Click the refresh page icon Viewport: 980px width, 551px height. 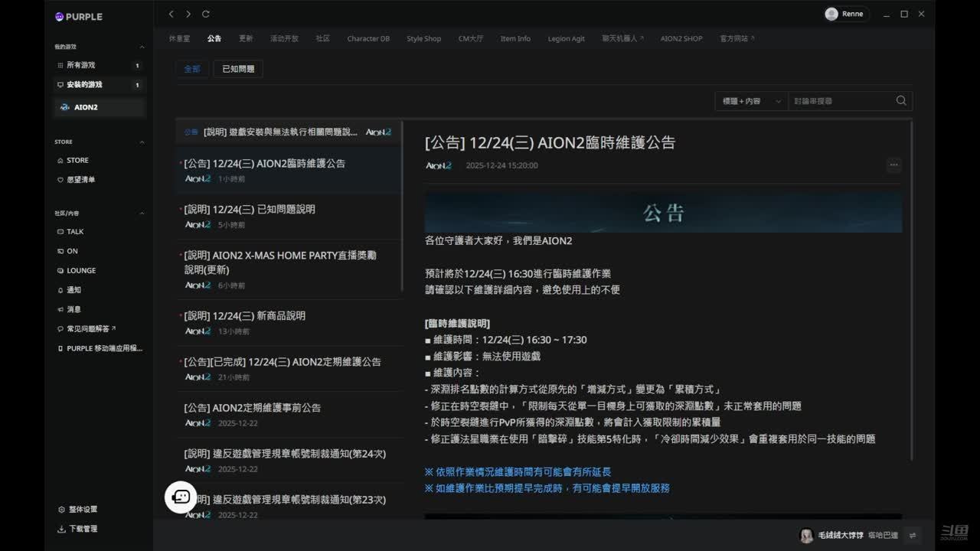click(205, 14)
